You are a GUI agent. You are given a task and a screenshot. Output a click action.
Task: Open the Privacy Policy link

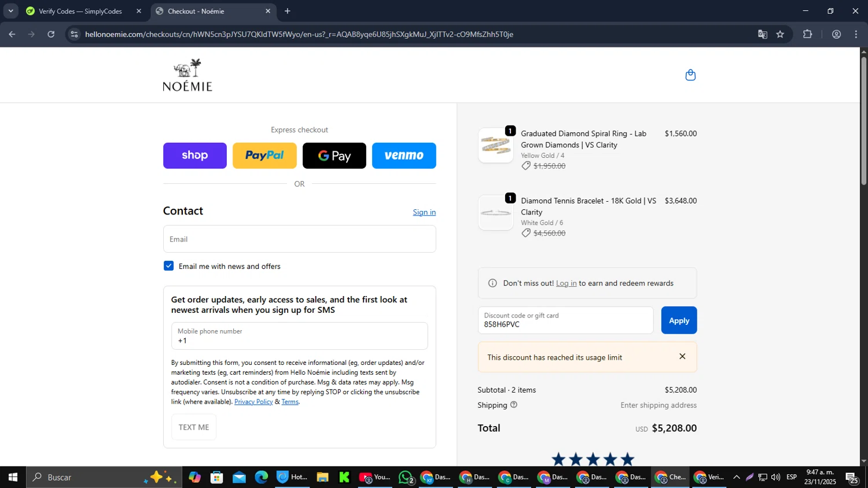[x=253, y=402]
